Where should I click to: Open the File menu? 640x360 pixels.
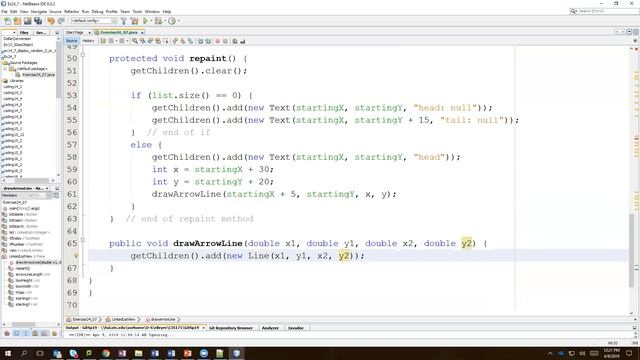pyautogui.click(x=4, y=11)
